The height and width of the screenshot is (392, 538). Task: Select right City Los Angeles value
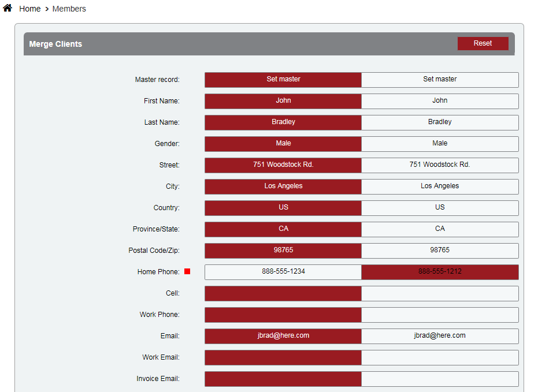click(440, 186)
